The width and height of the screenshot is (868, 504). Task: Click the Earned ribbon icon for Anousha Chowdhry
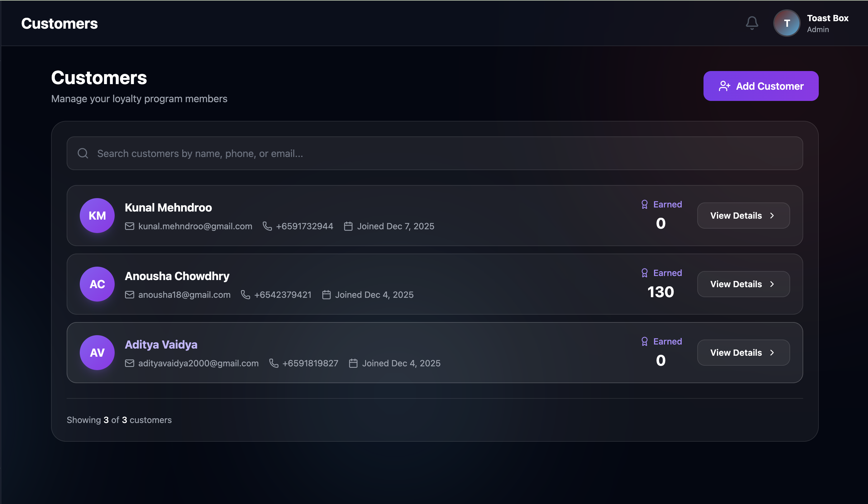click(644, 273)
